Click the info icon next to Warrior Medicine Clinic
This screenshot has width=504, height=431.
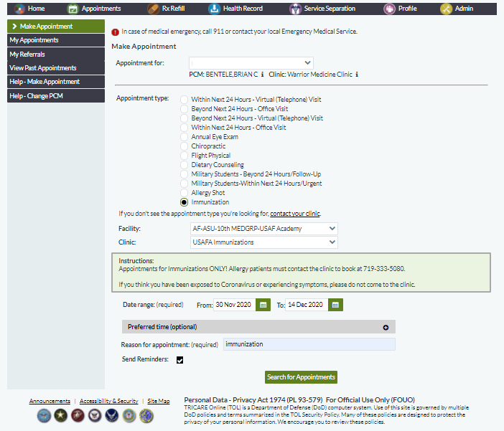[x=357, y=75]
